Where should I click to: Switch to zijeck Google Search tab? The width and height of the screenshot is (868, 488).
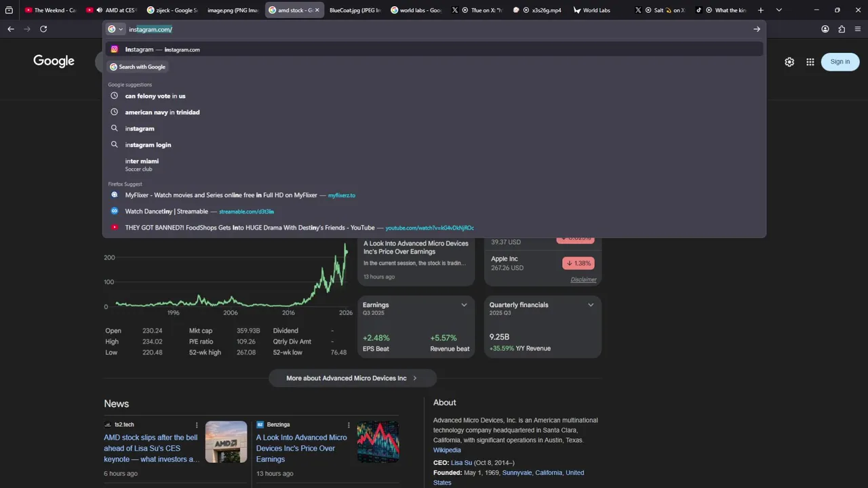click(172, 10)
